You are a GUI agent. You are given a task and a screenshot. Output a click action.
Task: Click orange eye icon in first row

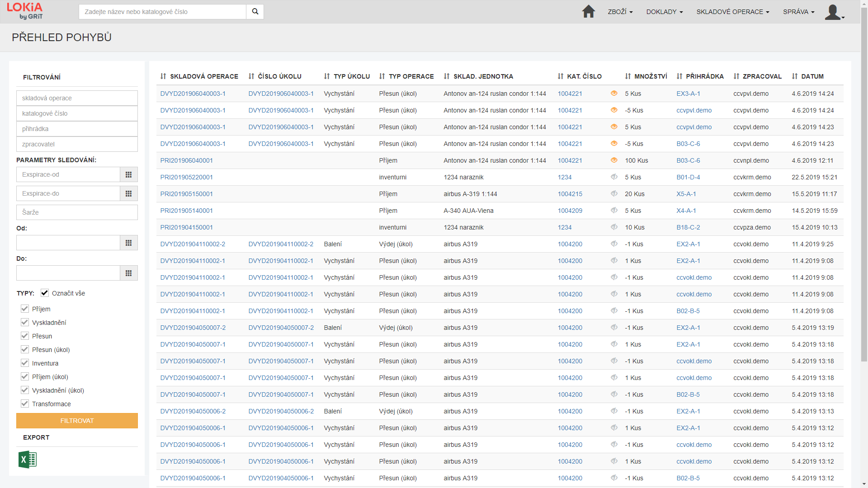pos(613,94)
